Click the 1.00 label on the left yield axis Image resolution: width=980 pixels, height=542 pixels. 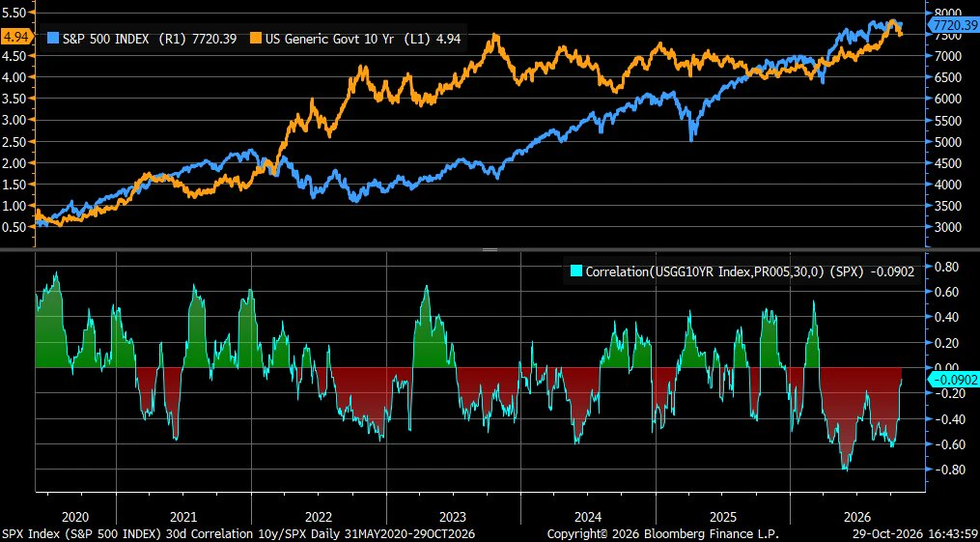tap(14, 206)
